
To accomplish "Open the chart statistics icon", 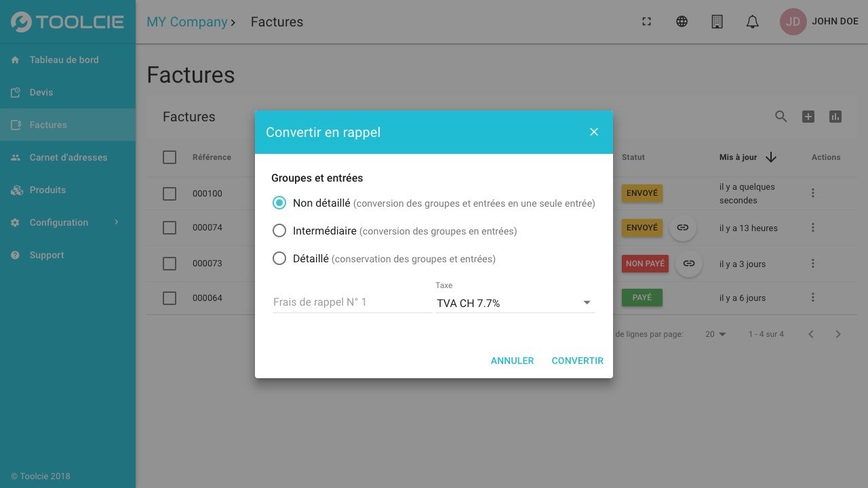I will [x=835, y=117].
